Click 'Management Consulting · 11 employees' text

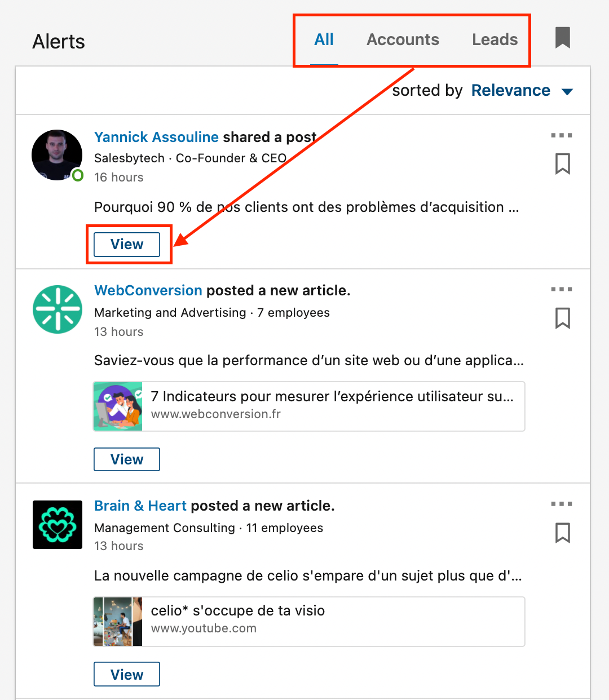pos(209,528)
